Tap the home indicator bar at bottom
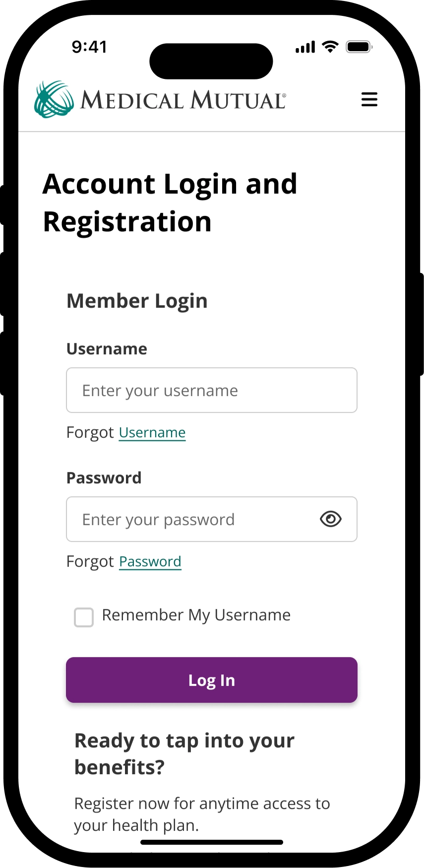Viewport: 424px width, 868px height. [x=212, y=842]
